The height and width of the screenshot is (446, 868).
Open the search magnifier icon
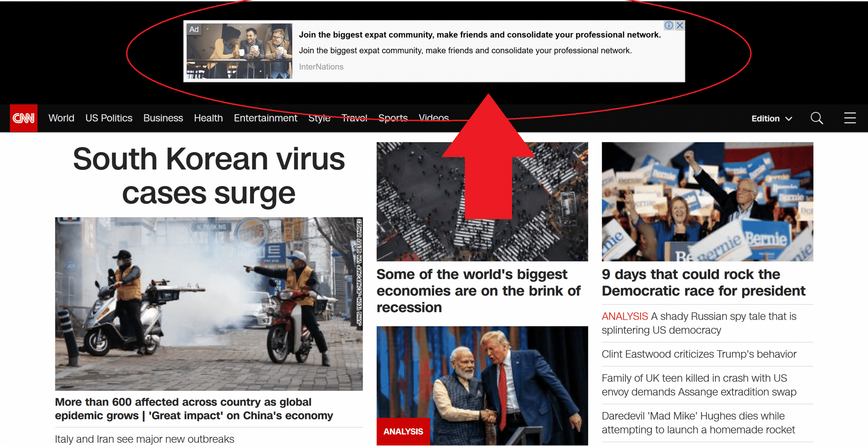(817, 118)
